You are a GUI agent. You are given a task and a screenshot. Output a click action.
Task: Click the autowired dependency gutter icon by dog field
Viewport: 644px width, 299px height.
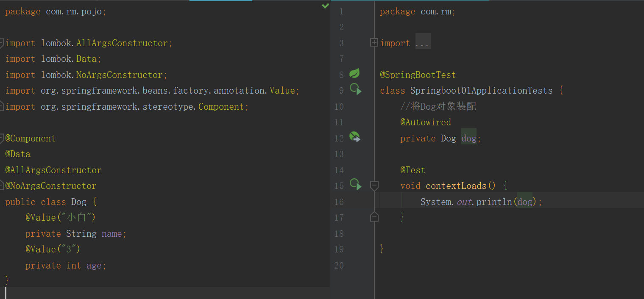point(354,137)
